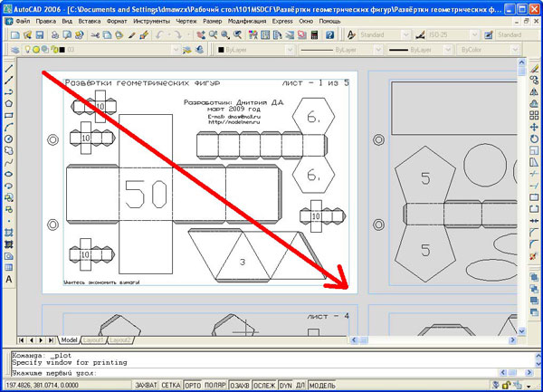Open the Модификация menu
This screenshot has width=543, height=392.
(x=247, y=21)
